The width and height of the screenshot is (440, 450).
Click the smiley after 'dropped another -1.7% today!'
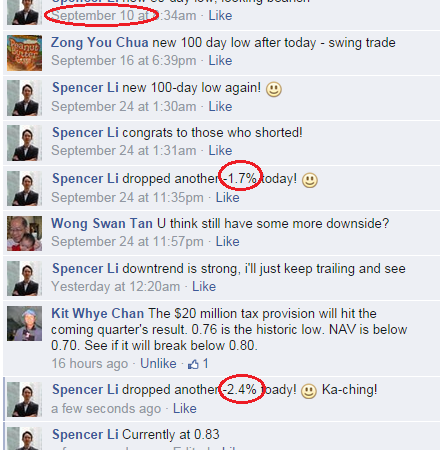[x=310, y=180]
